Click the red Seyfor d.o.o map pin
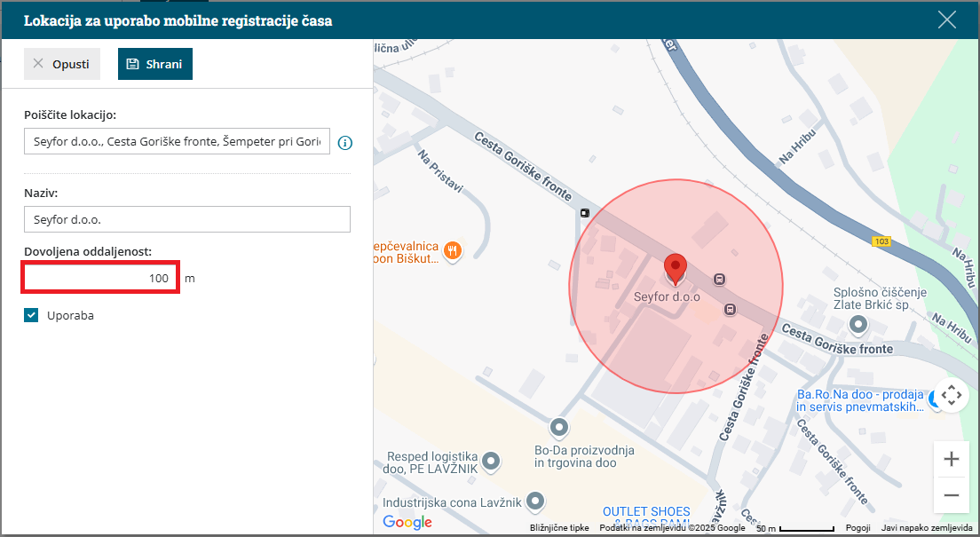Viewport: 980px width, 537px height. [x=675, y=270]
